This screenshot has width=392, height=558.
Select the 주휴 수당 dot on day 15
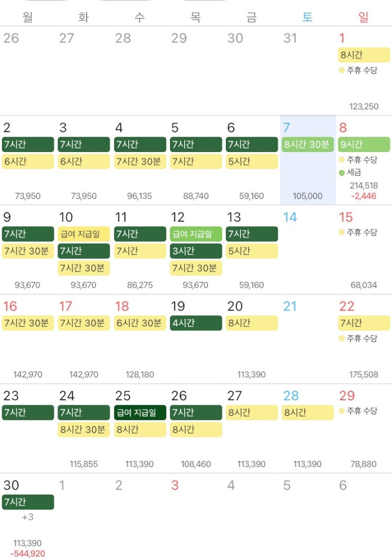[342, 232]
